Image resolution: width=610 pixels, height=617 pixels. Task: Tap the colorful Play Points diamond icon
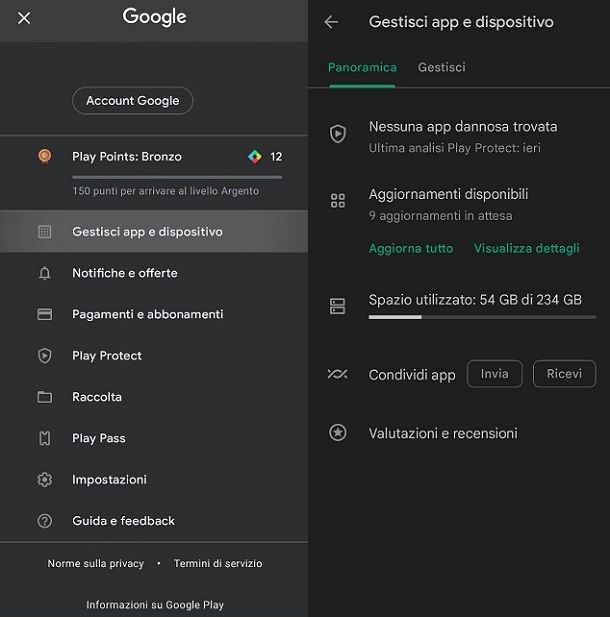[x=255, y=157]
